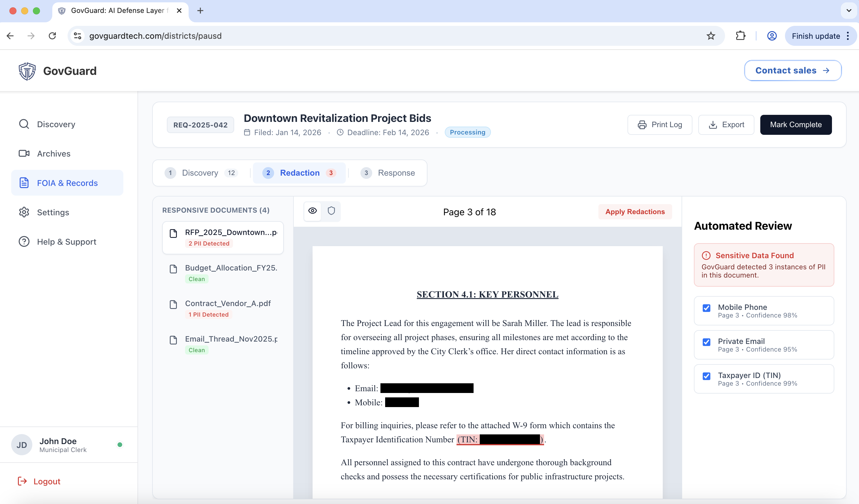The height and width of the screenshot is (504, 859).
Task: Open the Print Log
Action: pyautogui.click(x=660, y=124)
